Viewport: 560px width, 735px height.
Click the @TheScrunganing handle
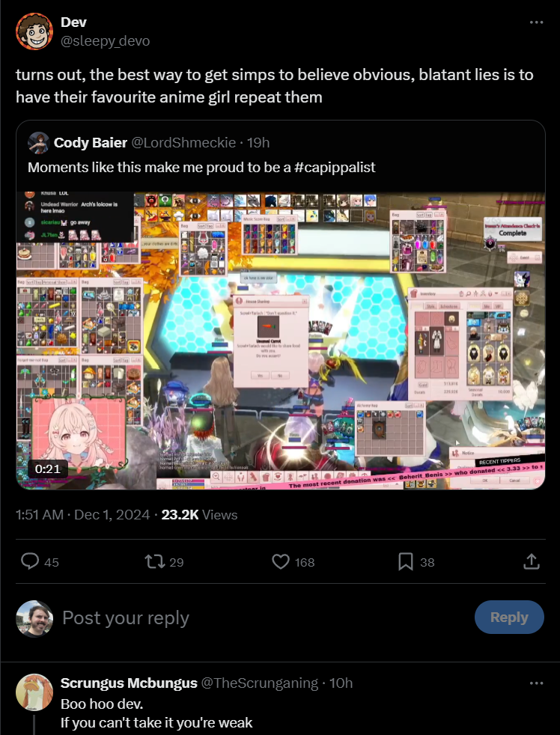(x=259, y=683)
